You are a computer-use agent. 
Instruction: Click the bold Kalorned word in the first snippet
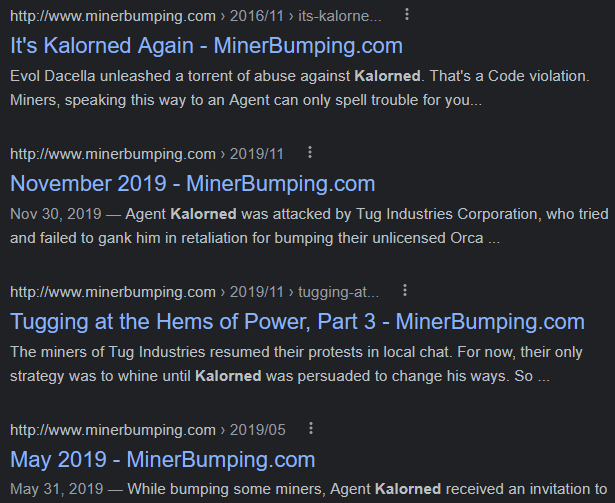coord(387,76)
